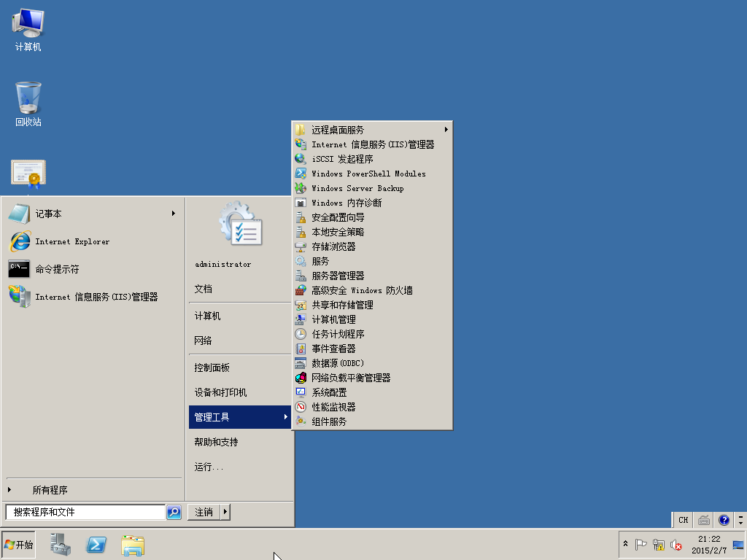Viewport: 747px width, 560px height.
Task: Click the keyboard icon in the language bar
Action: click(x=704, y=519)
